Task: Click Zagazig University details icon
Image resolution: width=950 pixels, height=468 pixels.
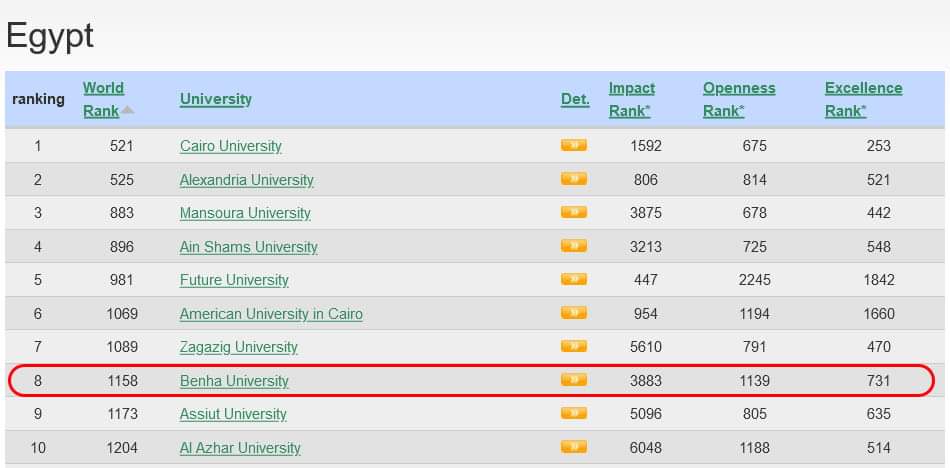Action: click(x=573, y=347)
